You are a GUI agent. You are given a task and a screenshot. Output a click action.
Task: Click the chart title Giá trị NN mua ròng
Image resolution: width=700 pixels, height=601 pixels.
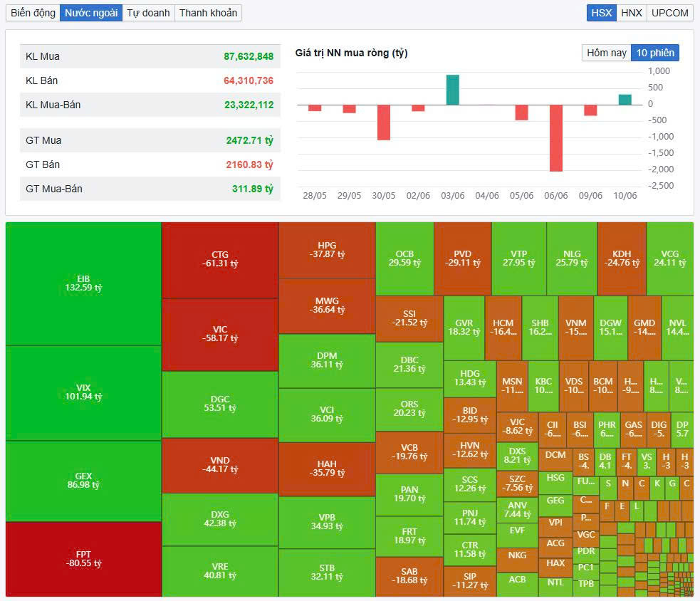click(x=351, y=53)
